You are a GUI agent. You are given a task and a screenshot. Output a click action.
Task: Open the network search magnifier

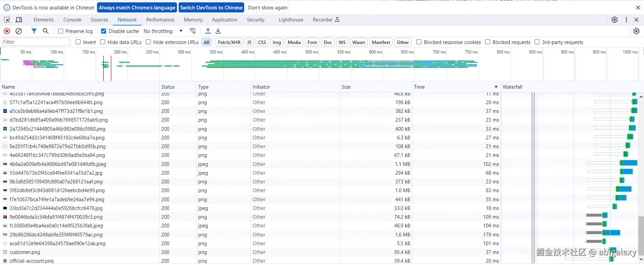[x=46, y=31]
